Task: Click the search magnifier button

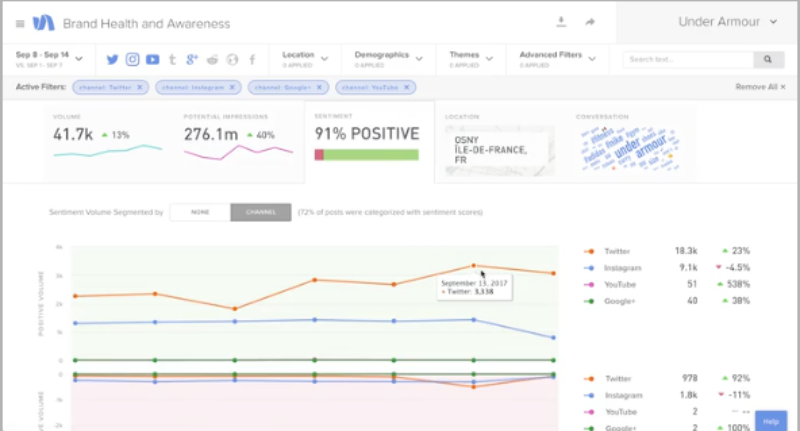Action: 768,59
